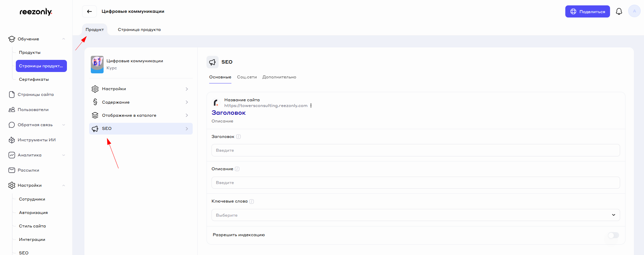Click the Поделиться button
Screen dimensions: 644x255
[x=587, y=11]
